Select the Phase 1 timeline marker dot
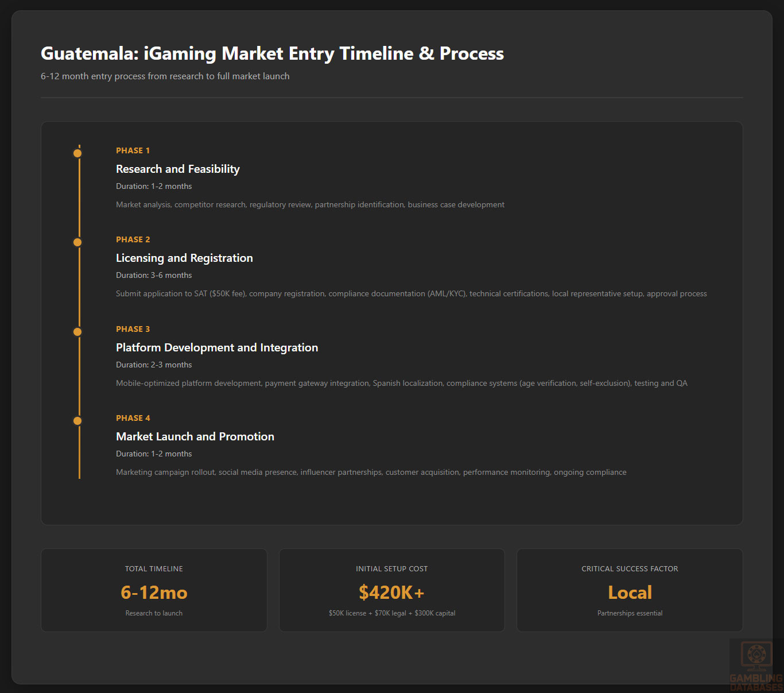784x693 pixels. (x=77, y=153)
